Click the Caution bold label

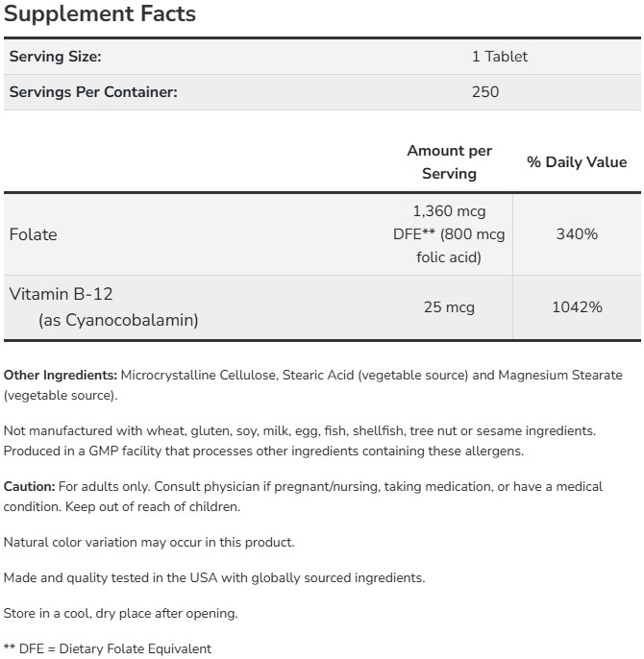(29, 487)
